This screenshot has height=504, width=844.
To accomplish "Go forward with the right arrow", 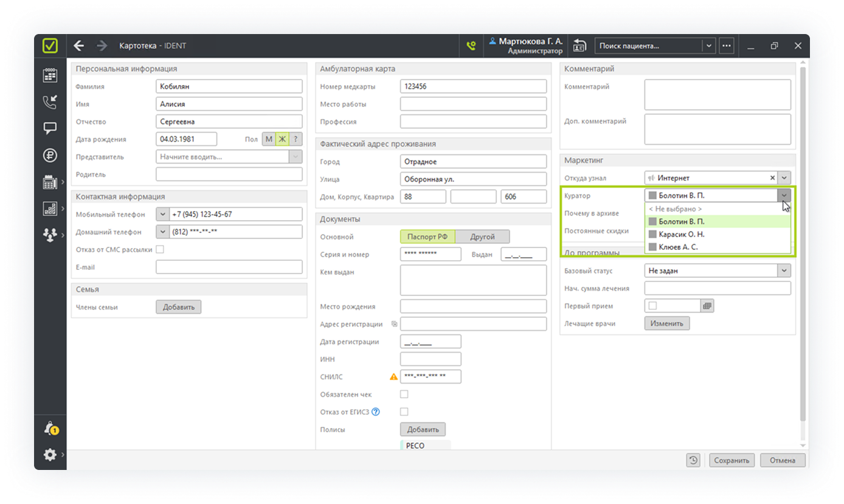I will coord(102,46).
